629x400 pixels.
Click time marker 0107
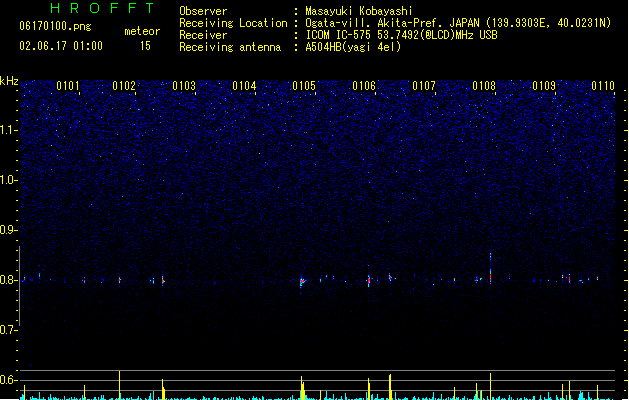click(x=424, y=86)
